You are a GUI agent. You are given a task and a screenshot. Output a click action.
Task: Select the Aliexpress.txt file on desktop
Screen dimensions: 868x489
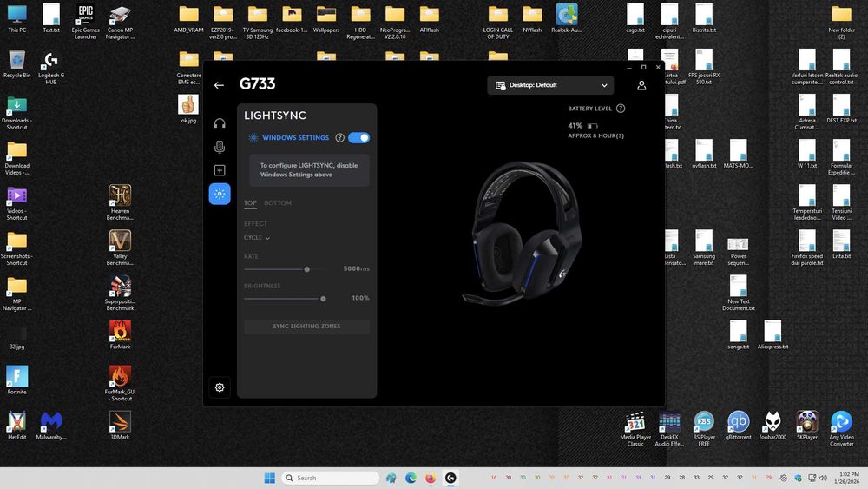tap(773, 335)
